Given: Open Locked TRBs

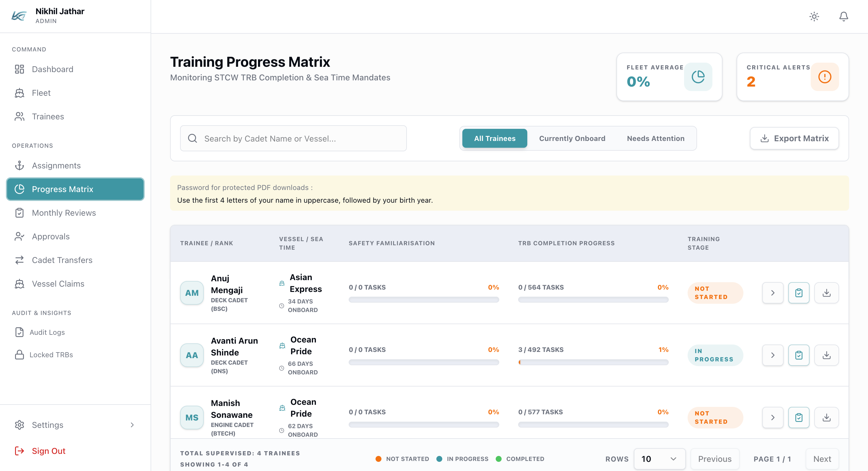Looking at the screenshot, I should (75, 355).
